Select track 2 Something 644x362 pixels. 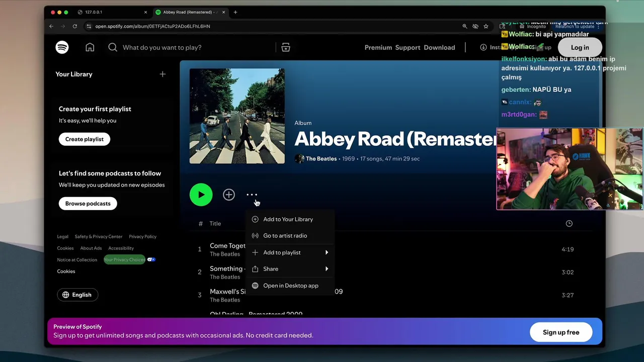(226, 269)
